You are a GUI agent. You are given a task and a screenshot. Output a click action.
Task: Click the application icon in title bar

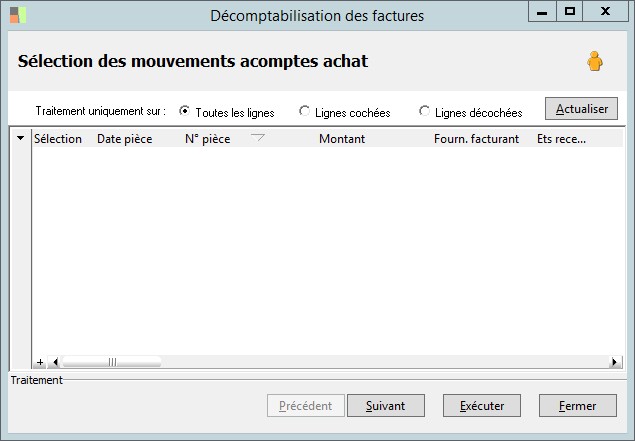click(x=18, y=15)
